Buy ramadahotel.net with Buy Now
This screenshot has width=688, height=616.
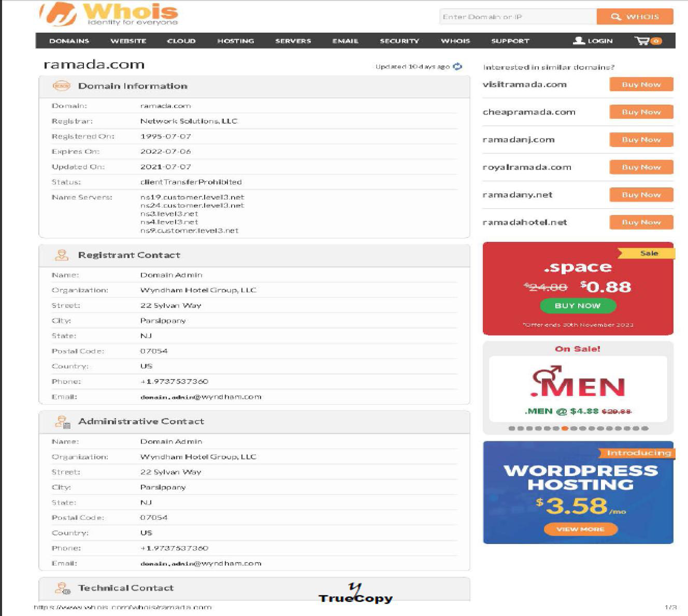(x=641, y=222)
